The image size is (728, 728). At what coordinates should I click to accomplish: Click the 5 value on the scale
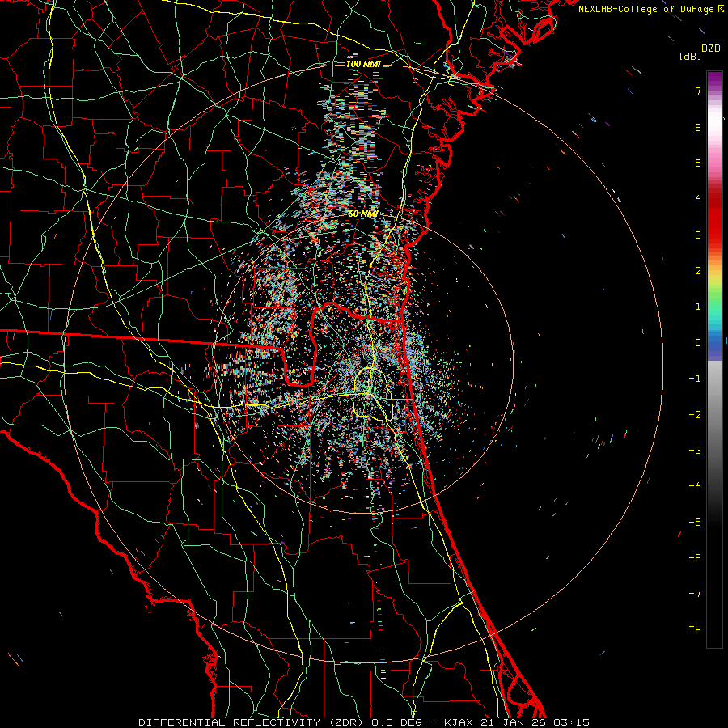coord(698,163)
